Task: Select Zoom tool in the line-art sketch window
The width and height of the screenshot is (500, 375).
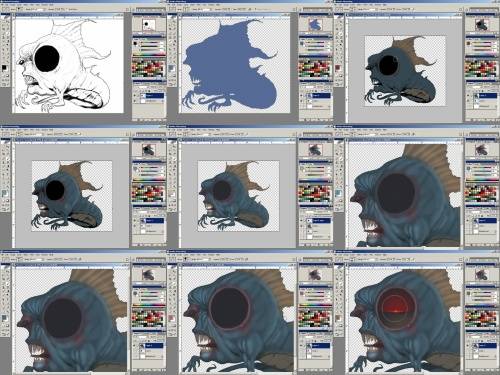Action: point(8,61)
